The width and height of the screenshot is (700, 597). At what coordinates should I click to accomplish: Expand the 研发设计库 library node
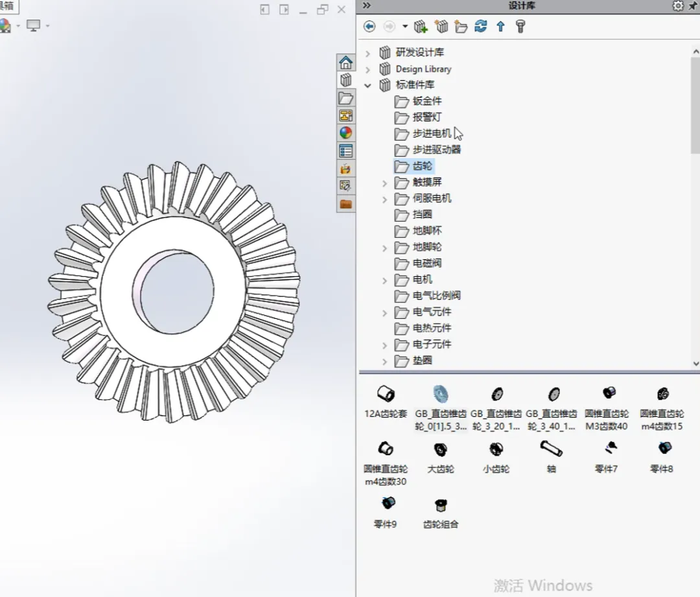coord(367,54)
